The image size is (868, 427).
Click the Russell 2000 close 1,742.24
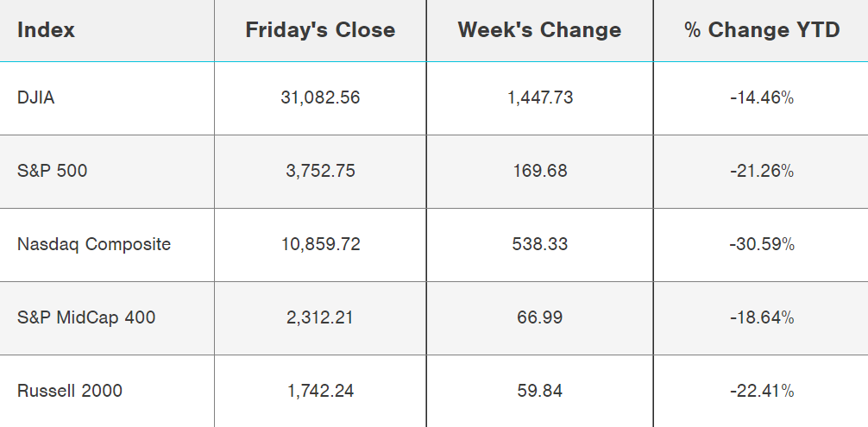coord(320,391)
